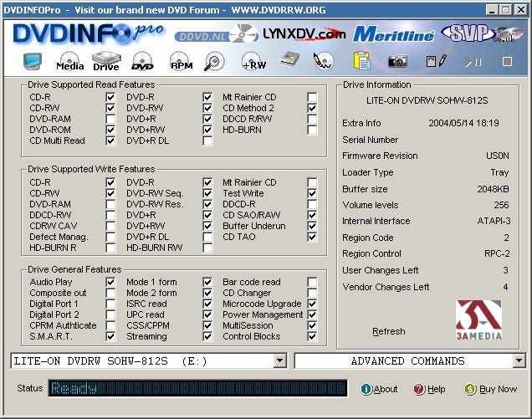Screen dimensions: 532x419
Task: Click the DVDINFOpro logo
Action: tap(88, 33)
